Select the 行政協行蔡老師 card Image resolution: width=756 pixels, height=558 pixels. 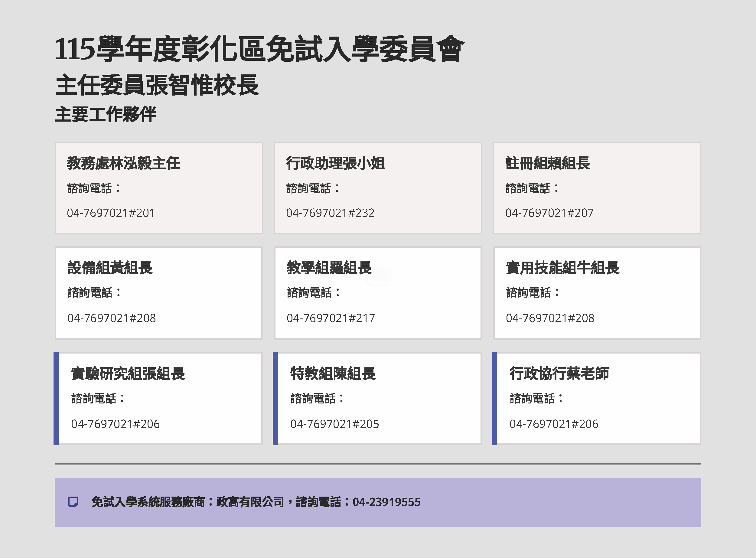pyautogui.click(x=597, y=399)
